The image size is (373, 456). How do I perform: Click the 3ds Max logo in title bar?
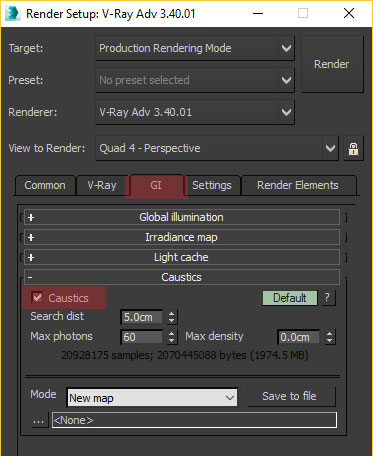(x=13, y=14)
